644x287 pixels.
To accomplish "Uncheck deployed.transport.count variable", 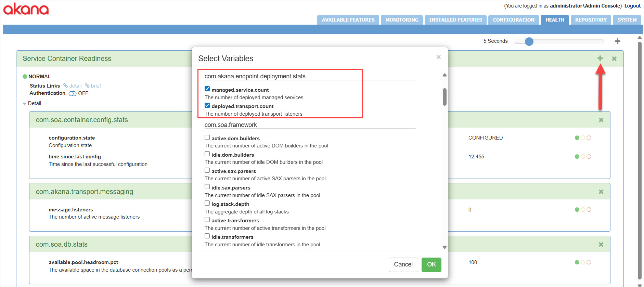I will click(207, 105).
